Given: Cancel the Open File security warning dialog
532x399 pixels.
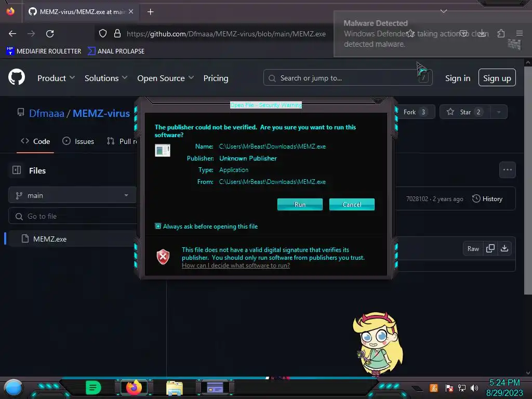Looking at the screenshot, I should pos(352,205).
